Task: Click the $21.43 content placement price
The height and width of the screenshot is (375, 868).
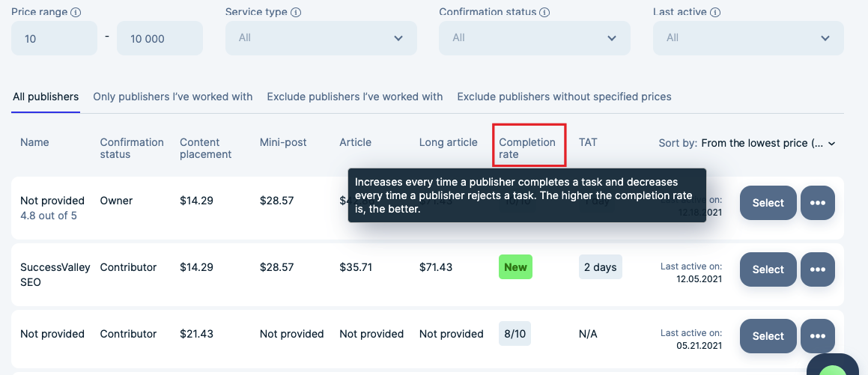Action: point(196,334)
